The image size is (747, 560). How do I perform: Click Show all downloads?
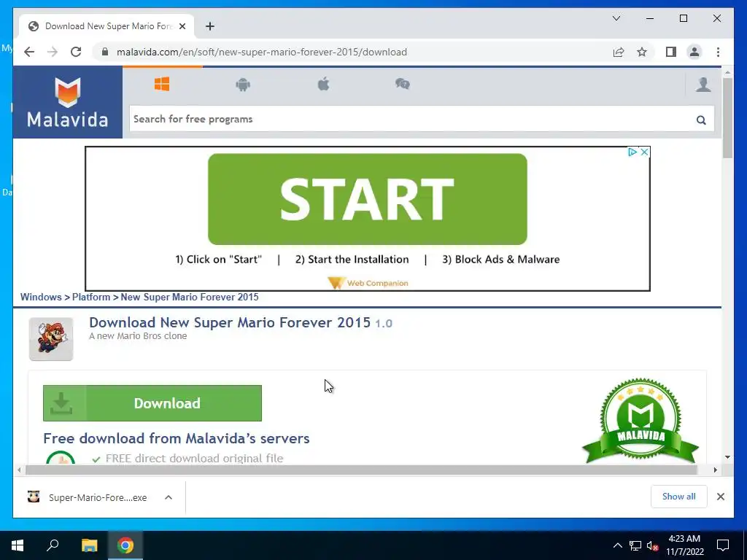[679, 497]
